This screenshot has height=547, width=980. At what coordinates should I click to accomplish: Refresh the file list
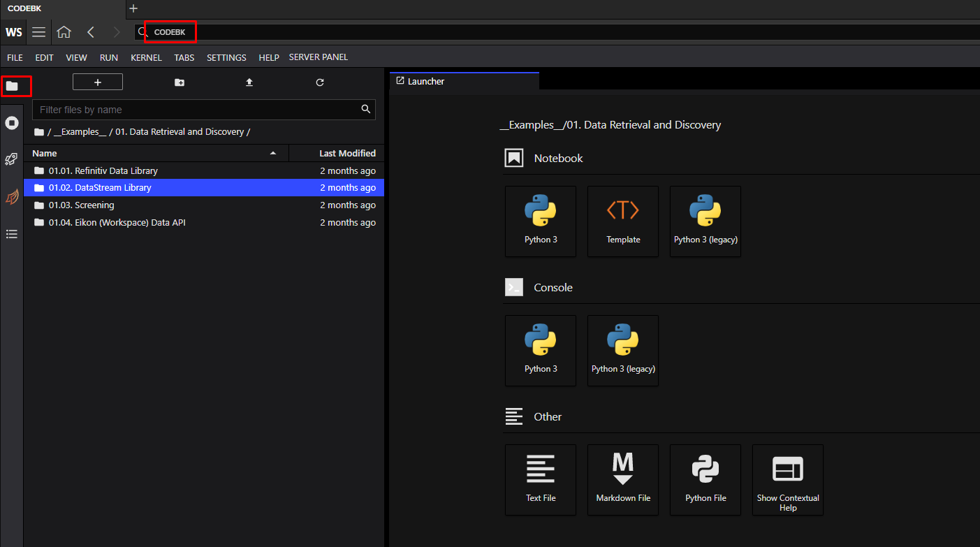pos(320,82)
